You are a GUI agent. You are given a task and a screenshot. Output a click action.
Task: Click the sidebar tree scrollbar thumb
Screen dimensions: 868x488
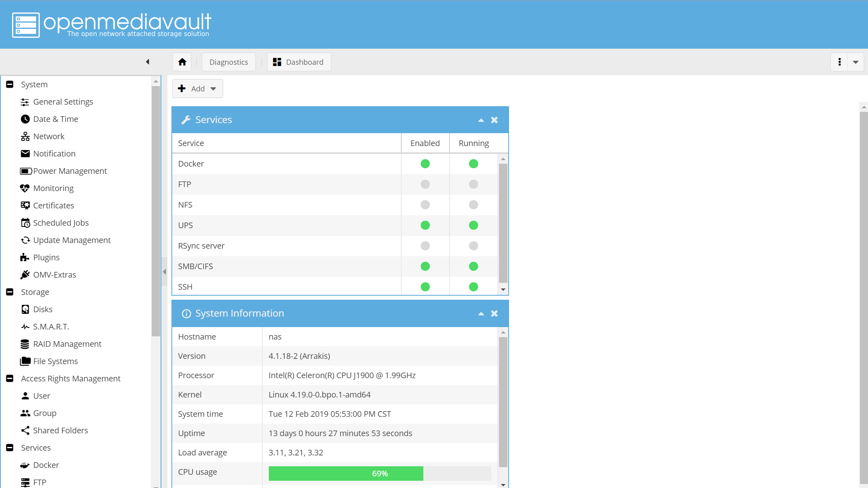pos(156,211)
